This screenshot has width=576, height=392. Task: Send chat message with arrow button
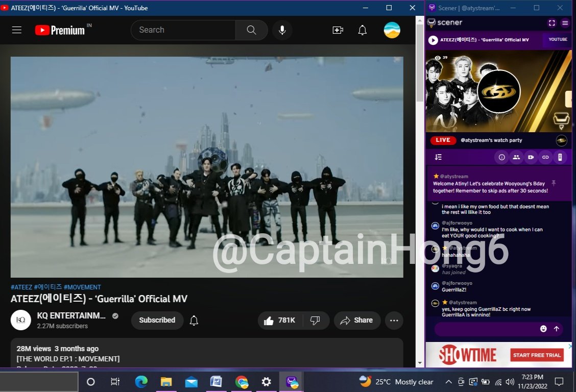(x=557, y=329)
